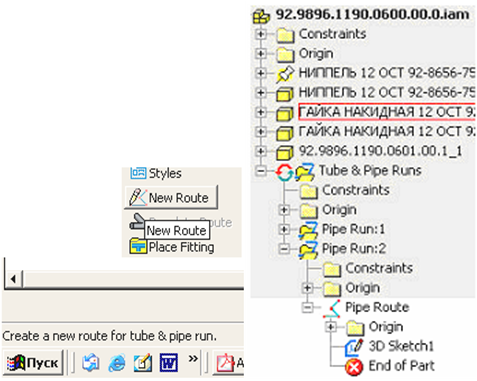Expand Origin under Pipe Run:2
The height and width of the screenshot is (381, 477).
point(307,288)
